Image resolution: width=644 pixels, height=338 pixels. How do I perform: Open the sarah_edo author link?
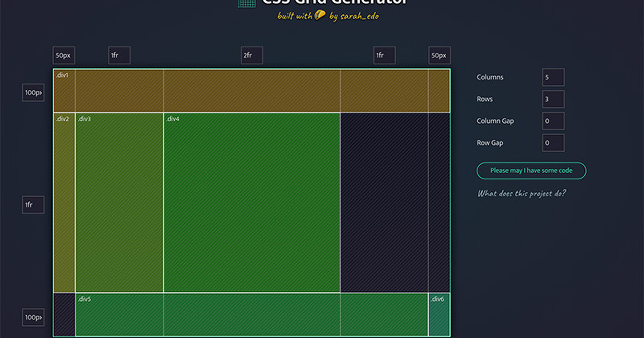click(x=360, y=17)
